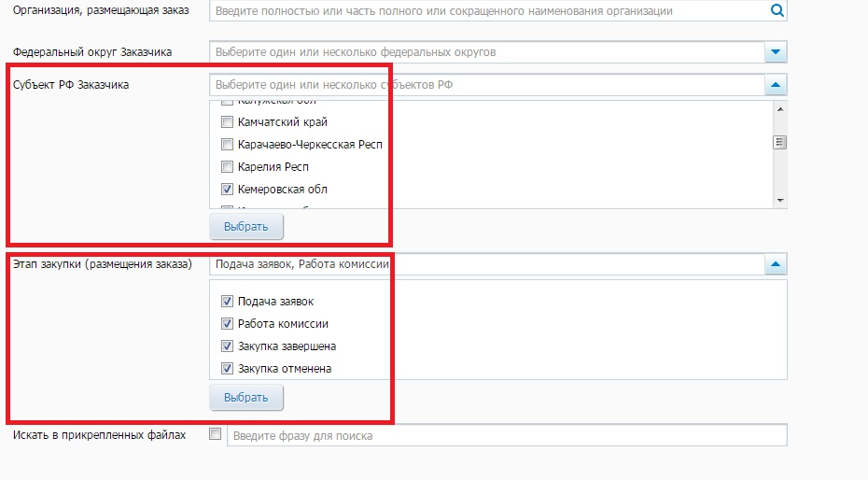Collapse the Субъект РФ Заказчика list arrow
This screenshot has height=480, width=868.
(x=776, y=85)
